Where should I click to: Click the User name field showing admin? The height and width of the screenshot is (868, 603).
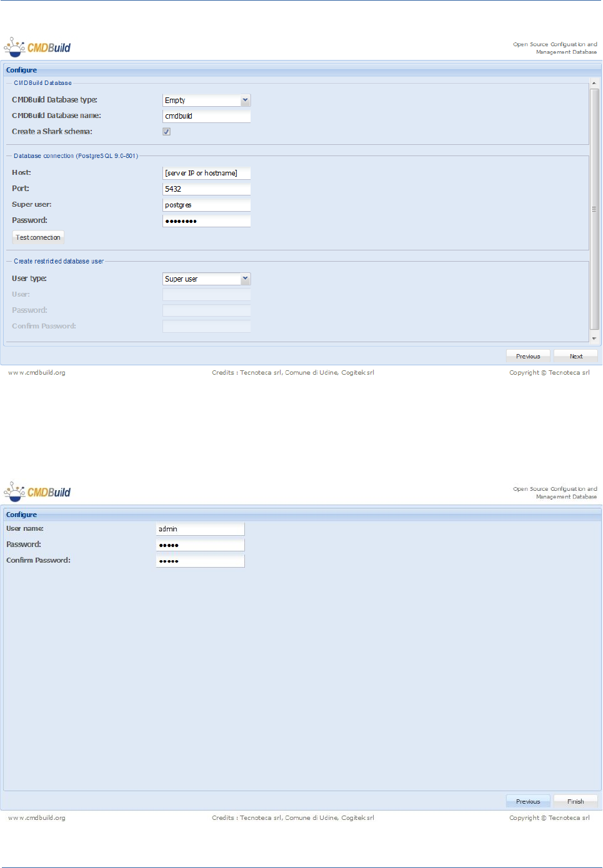point(200,529)
